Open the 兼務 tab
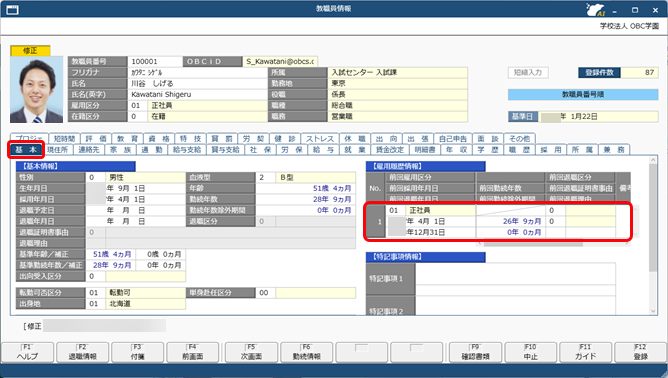Viewport: 668px width, 378px height. click(x=614, y=150)
